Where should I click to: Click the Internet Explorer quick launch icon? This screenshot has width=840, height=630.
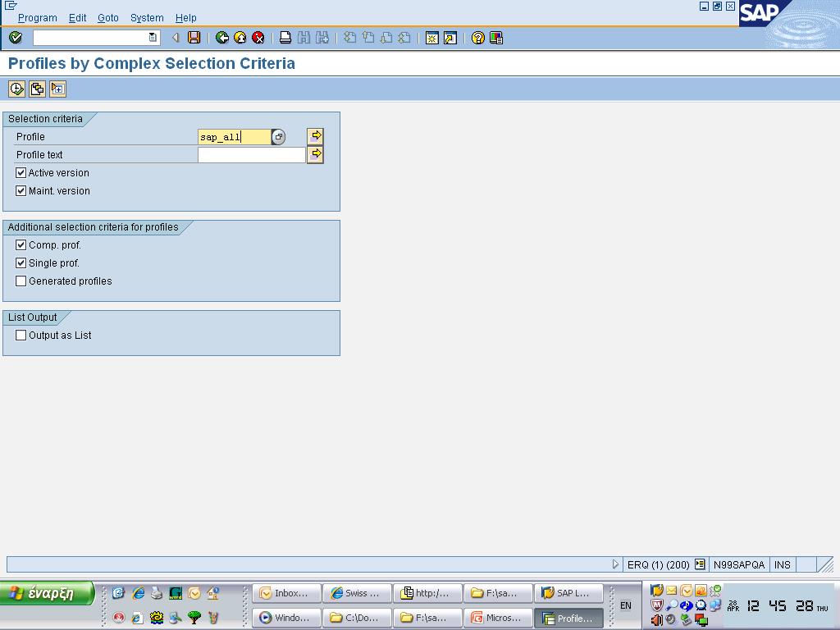coord(138,592)
